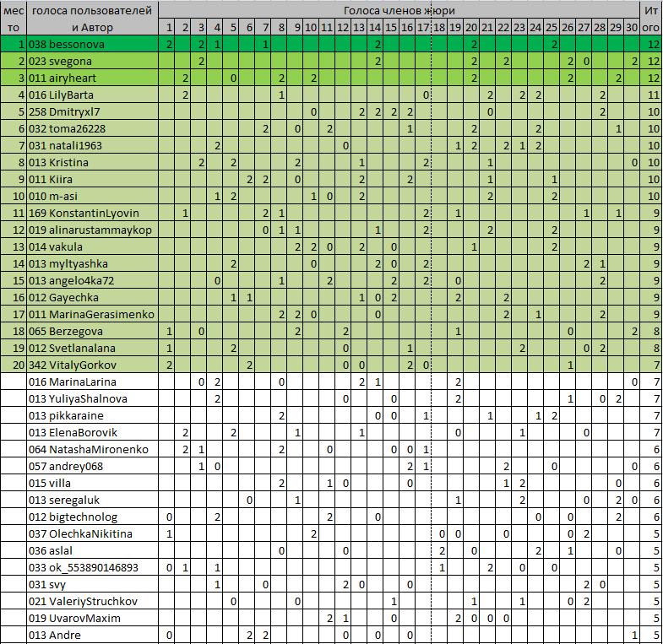Click the '013 myltyashka' cell

(x=92, y=264)
